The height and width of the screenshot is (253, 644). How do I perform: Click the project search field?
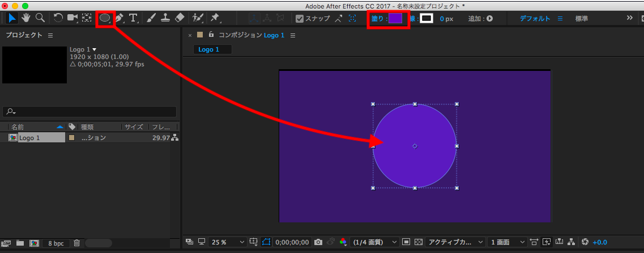point(91,112)
